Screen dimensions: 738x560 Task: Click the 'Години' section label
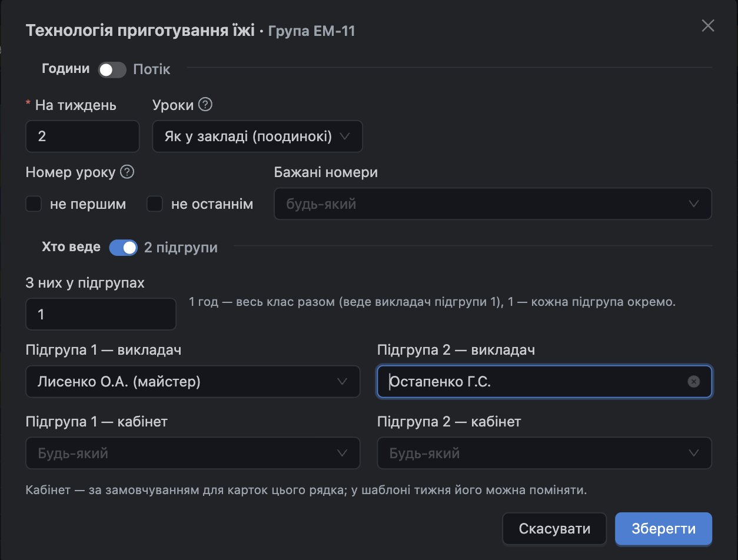pos(66,69)
